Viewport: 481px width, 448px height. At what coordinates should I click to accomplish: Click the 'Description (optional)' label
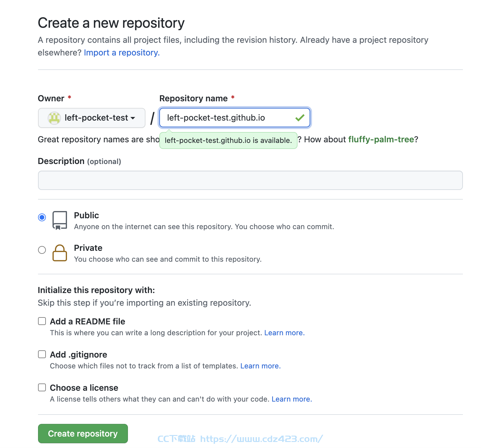(x=79, y=161)
